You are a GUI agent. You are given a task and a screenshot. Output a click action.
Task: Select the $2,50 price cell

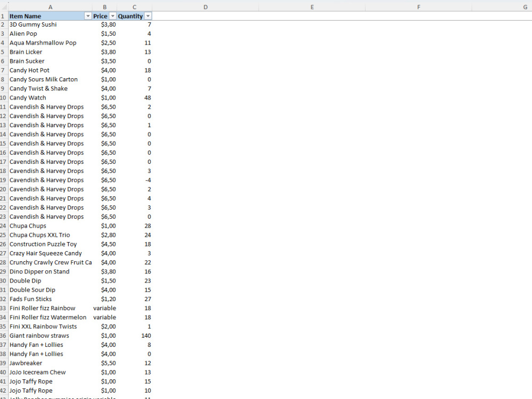104,43
